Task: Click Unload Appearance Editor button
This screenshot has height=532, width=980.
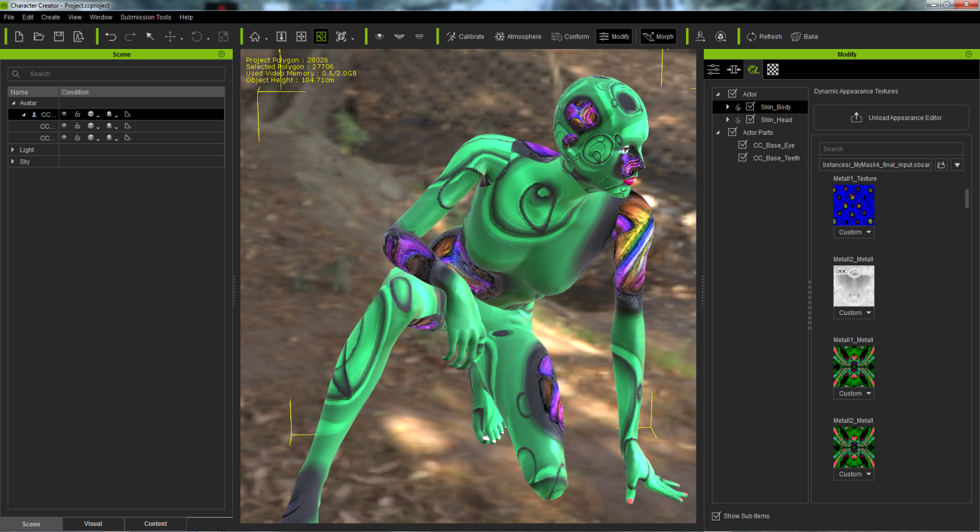Action: (891, 118)
